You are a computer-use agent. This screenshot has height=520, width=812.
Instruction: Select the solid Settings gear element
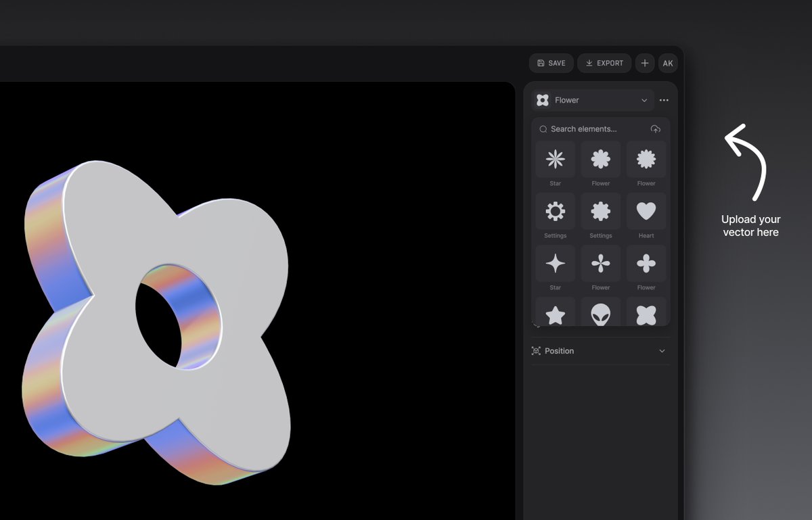click(x=601, y=211)
